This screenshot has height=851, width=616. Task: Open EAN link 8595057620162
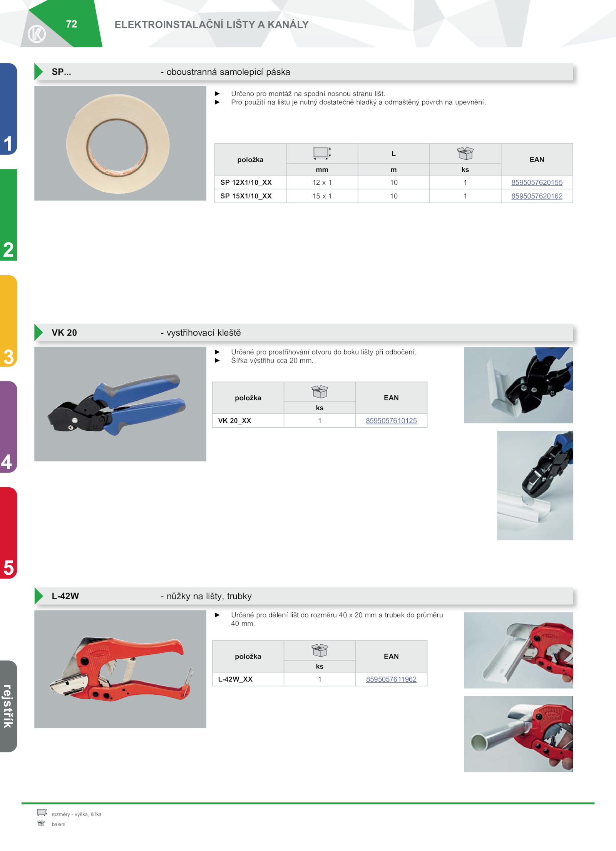[537, 196]
